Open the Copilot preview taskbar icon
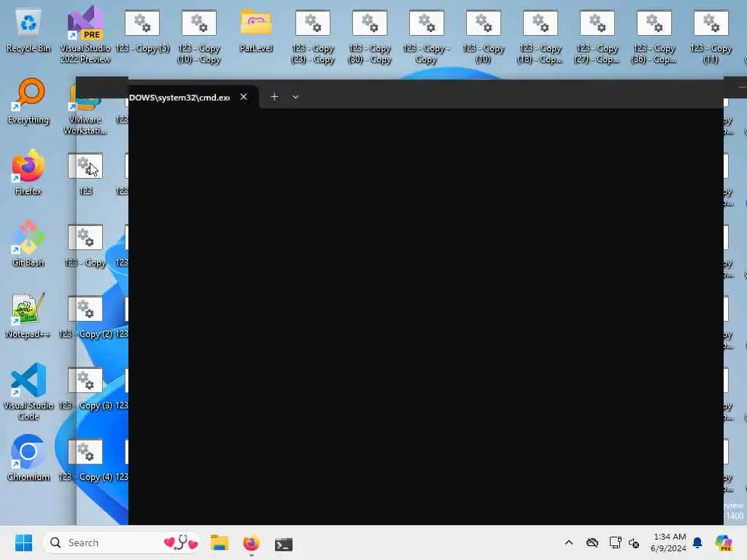Screen dimensions: 747x560 724,542
